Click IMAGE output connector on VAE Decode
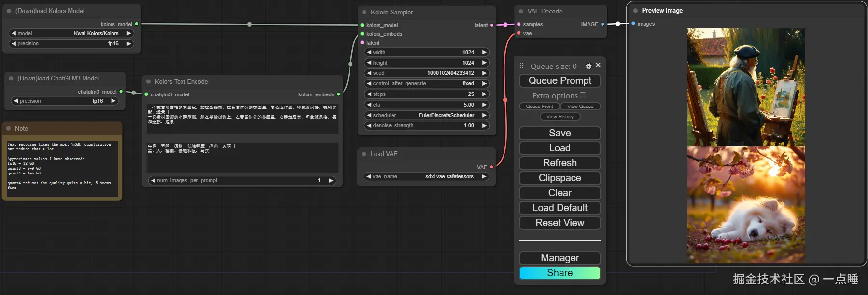The height and width of the screenshot is (295, 868). (x=602, y=24)
